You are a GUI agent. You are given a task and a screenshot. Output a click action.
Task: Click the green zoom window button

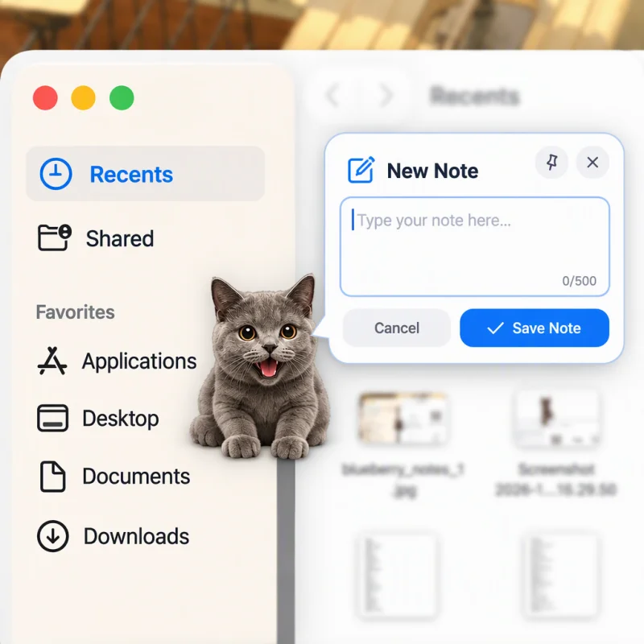coord(122,97)
